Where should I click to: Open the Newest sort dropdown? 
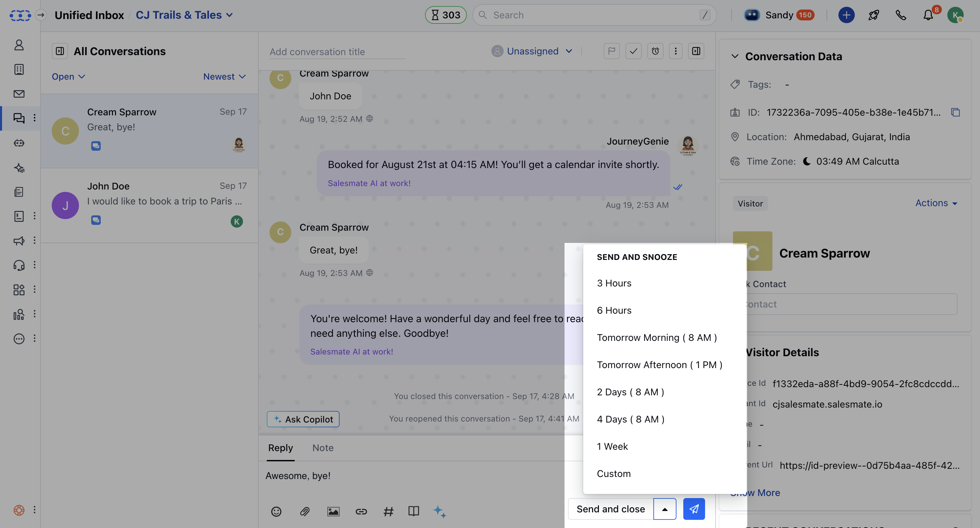(225, 77)
